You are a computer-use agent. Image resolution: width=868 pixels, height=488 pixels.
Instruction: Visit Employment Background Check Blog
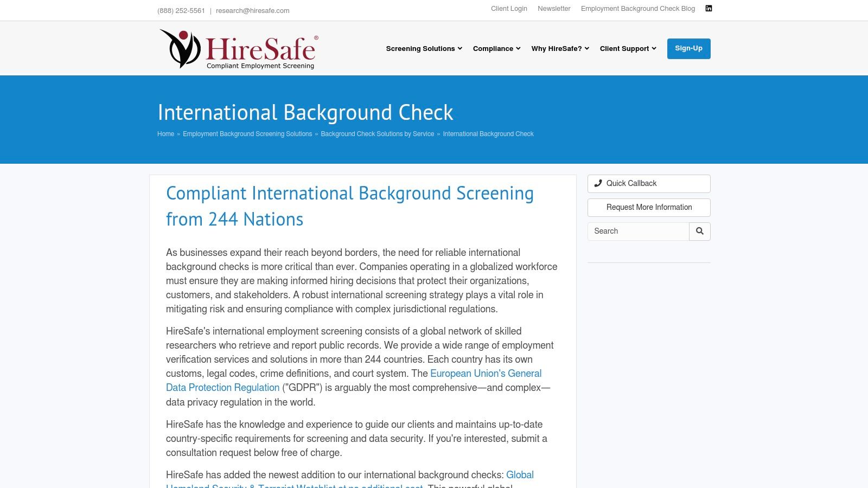(x=638, y=9)
